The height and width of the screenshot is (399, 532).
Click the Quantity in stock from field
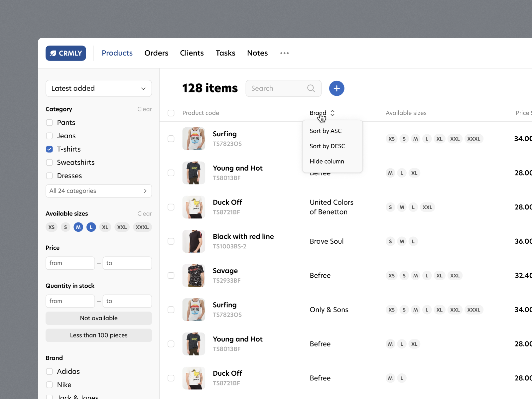point(70,301)
